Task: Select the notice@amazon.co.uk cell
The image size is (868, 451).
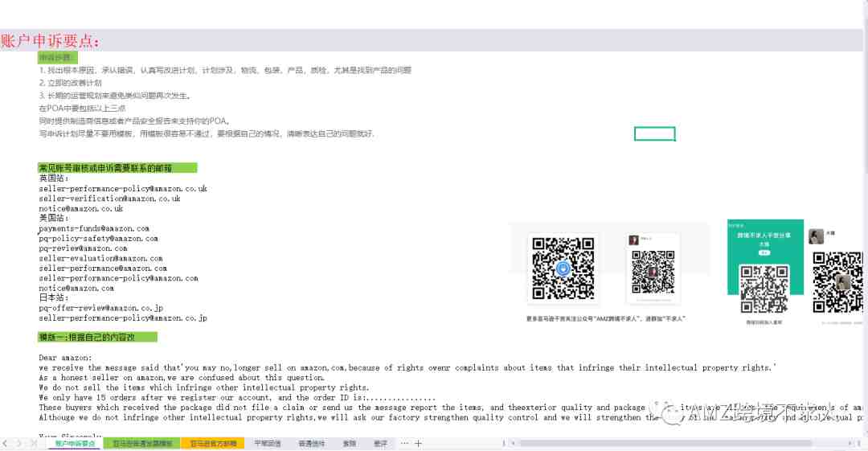Action: point(81,208)
